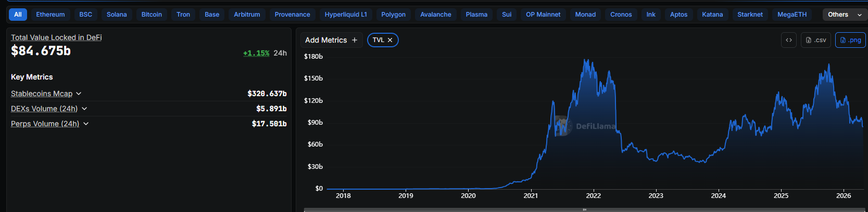This screenshot has height=212, width=868.
Task: Choose the Sui chain
Action: click(x=507, y=15)
